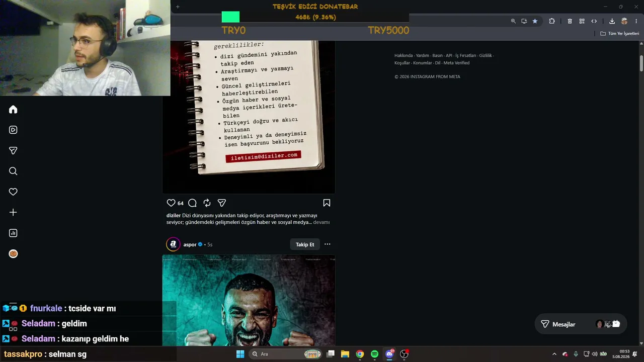Open the aspor profile picture
This screenshot has width=644, height=362.
[173, 244]
